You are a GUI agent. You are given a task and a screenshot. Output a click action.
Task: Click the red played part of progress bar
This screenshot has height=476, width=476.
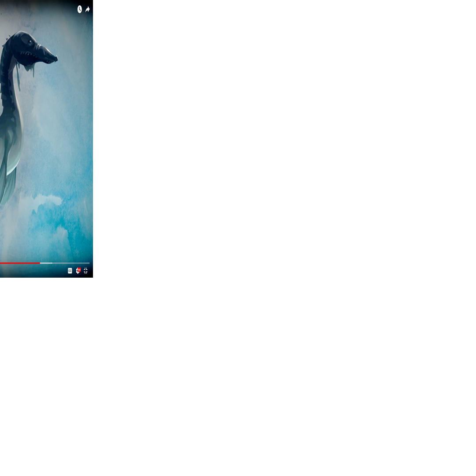[20, 263]
